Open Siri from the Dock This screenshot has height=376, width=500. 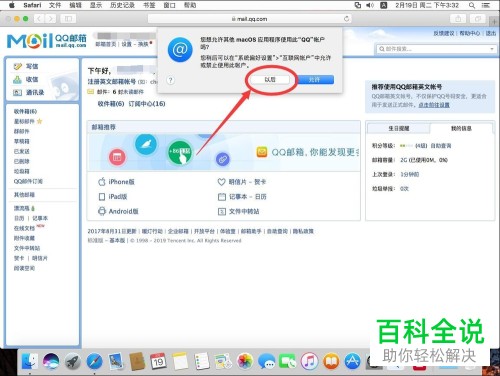[51, 361]
